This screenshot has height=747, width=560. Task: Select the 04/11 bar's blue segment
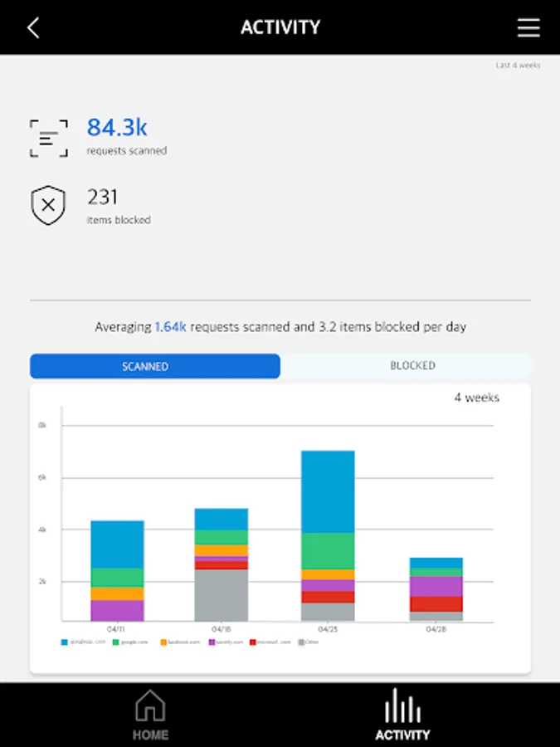[117, 544]
